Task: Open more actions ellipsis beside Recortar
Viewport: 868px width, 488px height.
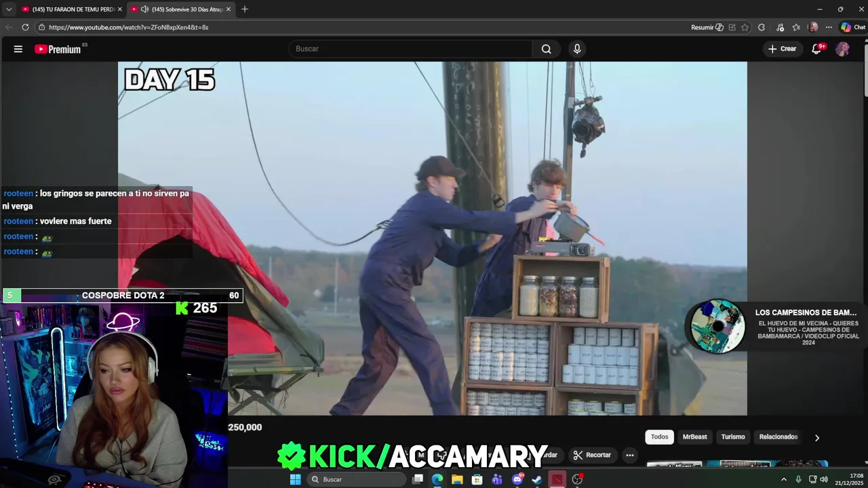Action: (630, 455)
